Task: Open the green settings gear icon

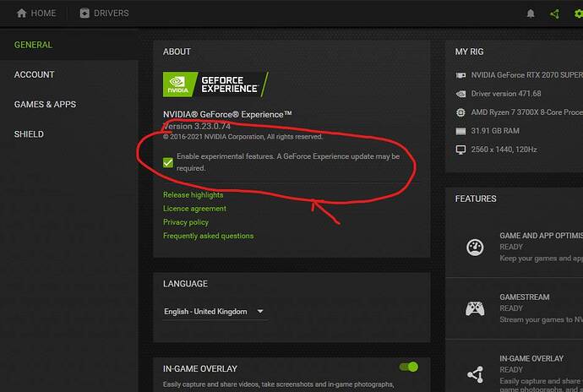Action: 578,14
